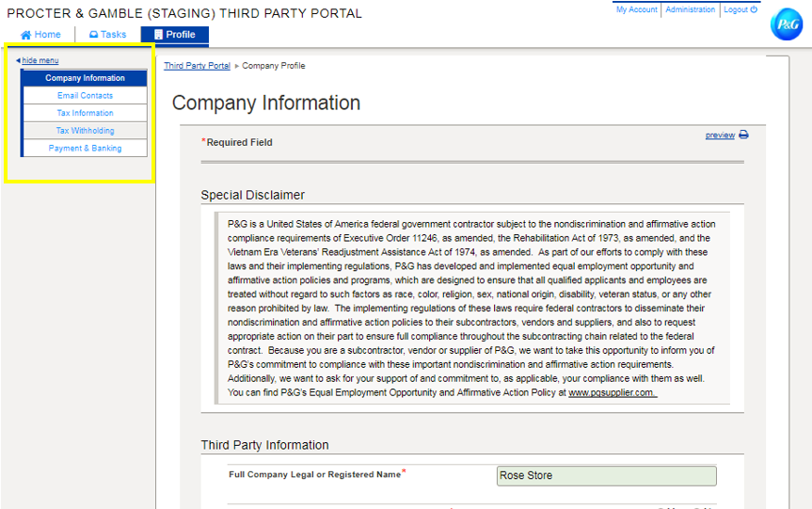Open the Home tab
The width and height of the screenshot is (812, 509).
pos(40,35)
